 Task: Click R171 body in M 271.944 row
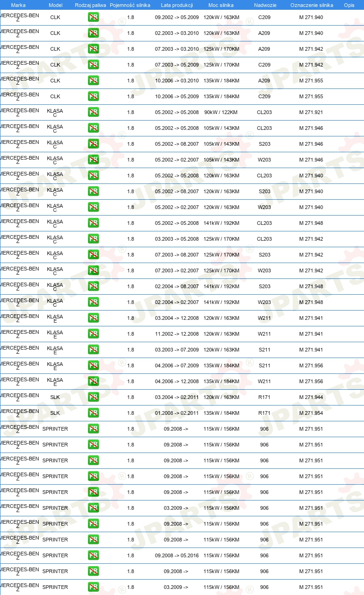(x=264, y=397)
